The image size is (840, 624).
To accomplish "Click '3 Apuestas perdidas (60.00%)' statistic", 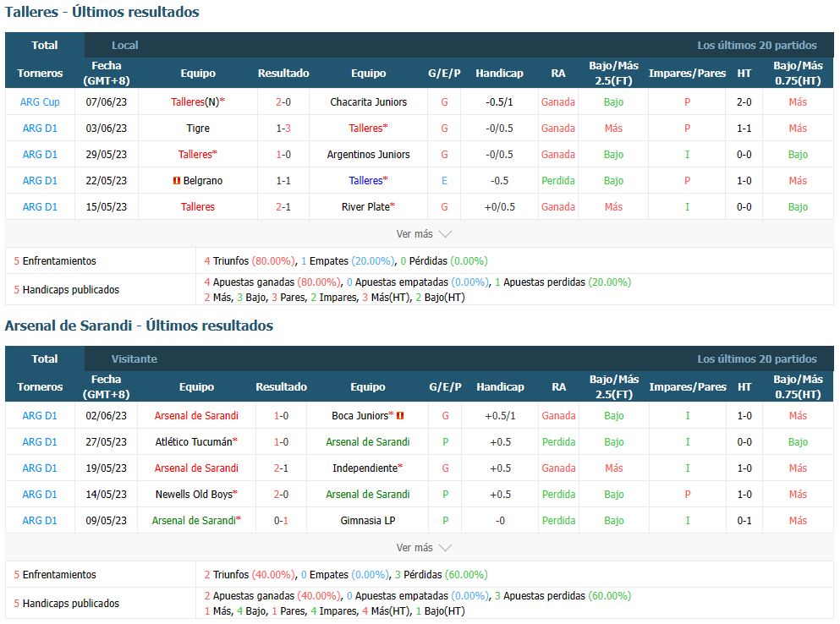I will pyautogui.click(x=563, y=596).
